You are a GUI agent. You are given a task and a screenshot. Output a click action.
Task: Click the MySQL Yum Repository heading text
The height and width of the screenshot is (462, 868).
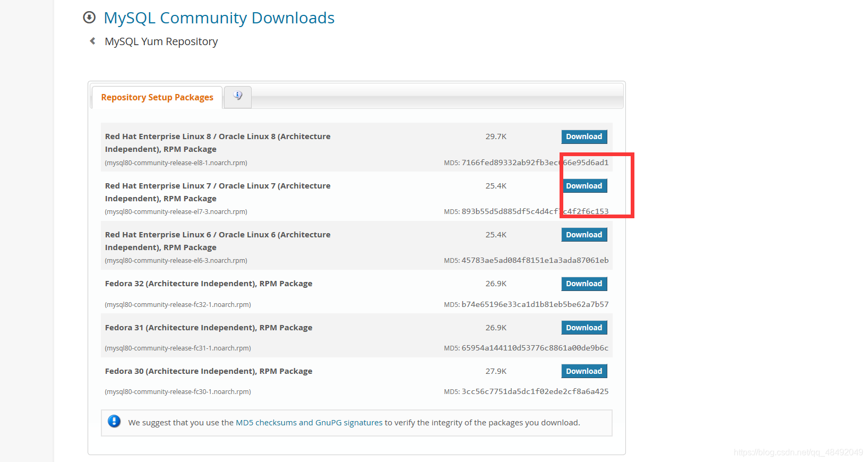161,41
